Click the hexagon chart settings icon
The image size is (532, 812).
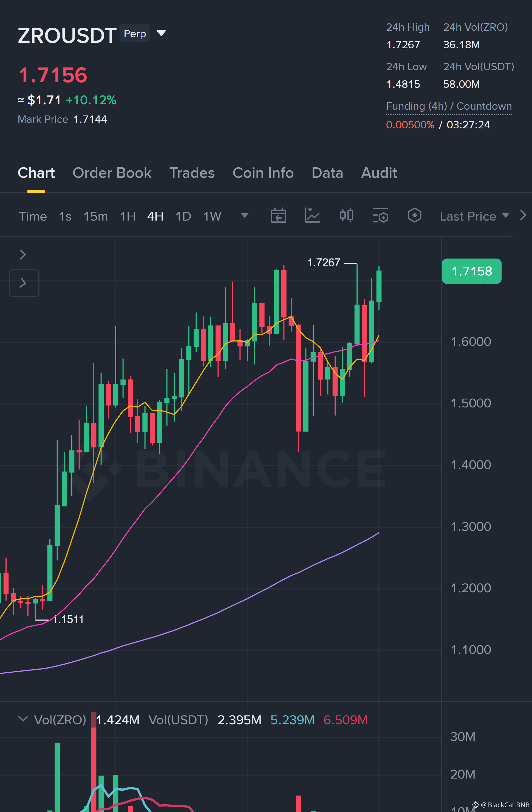tap(414, 215)
